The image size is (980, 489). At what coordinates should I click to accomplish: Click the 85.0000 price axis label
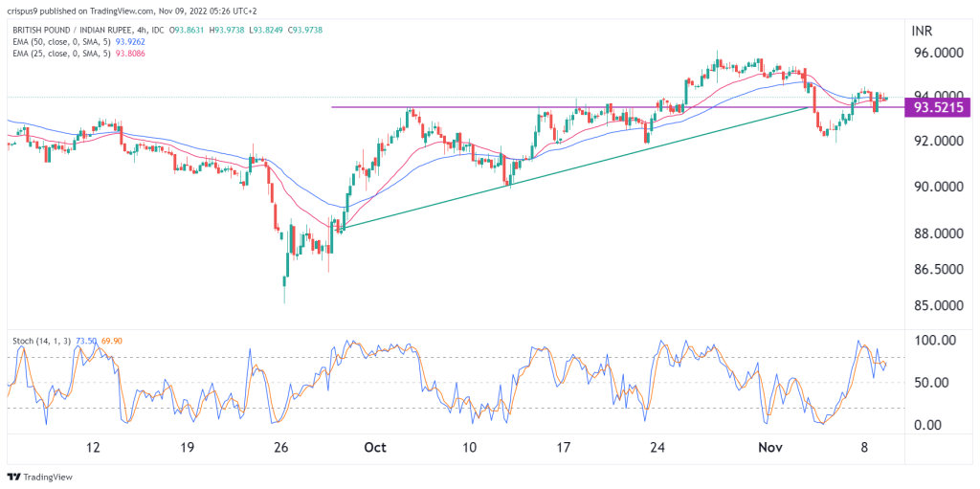pyautogui.click(x=938, y=306)
